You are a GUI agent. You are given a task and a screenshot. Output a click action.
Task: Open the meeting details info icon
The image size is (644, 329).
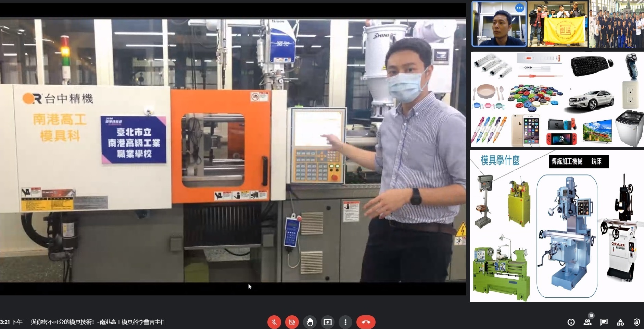pyautogui.click(x=571, y=322)
